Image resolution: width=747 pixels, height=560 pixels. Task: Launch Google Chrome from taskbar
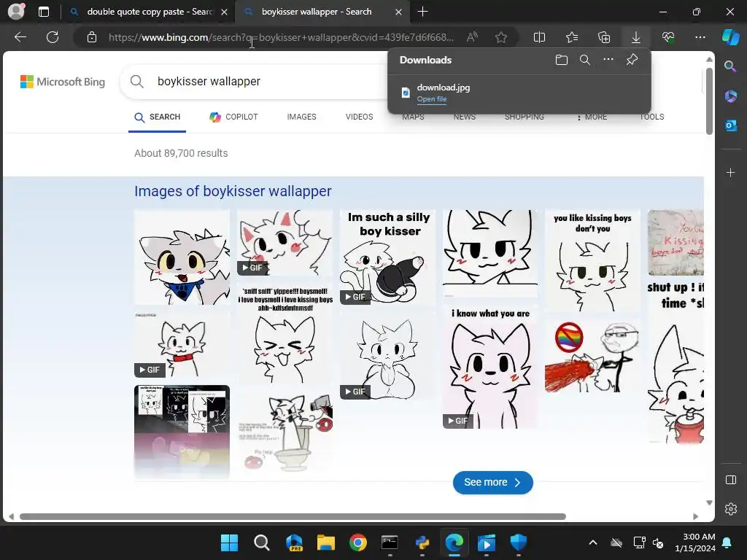(x=357, y=542)
